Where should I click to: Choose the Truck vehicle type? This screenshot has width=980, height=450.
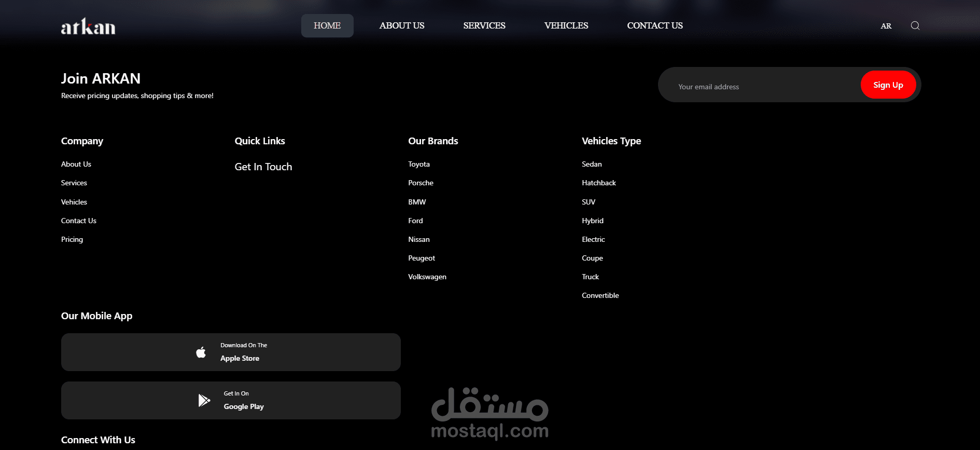(x=590, y=277)
